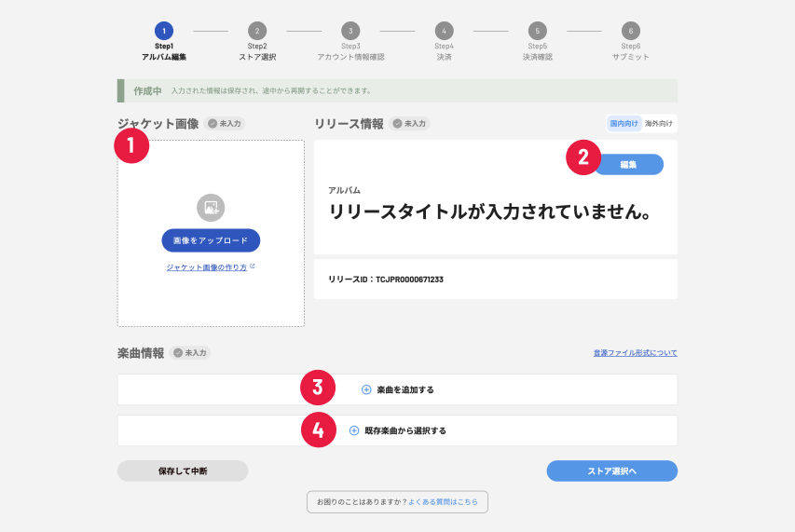
Task: Click Step2 ストア選択 label text
Action: [257, 51]
